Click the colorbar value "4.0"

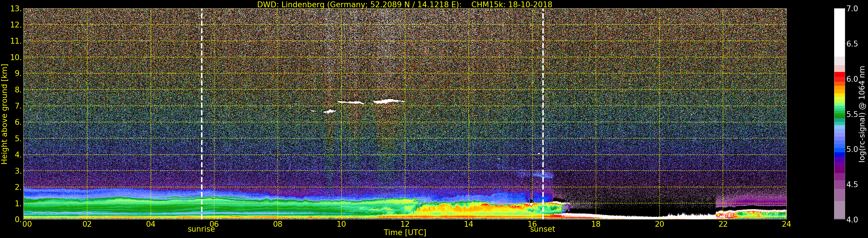852,220
